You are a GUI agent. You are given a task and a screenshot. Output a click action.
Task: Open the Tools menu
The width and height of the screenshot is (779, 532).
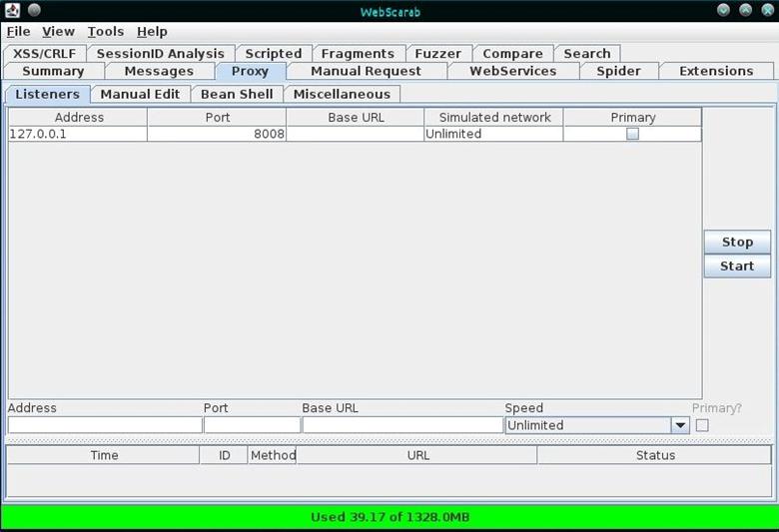pos(106,32)
